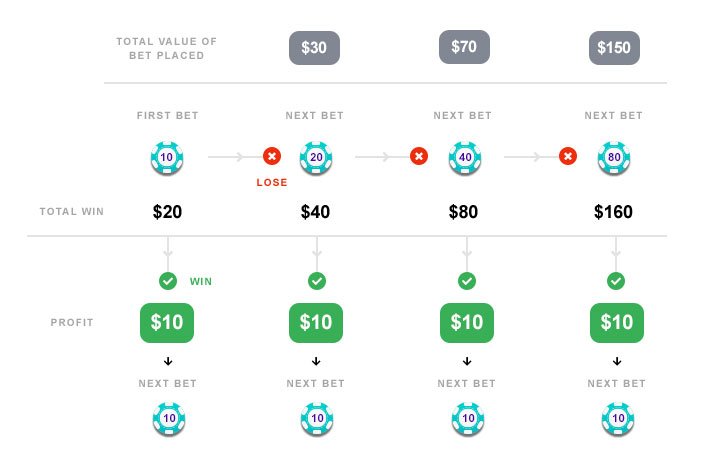This screenshot has width=705, height=465.
Task: Select the 80 chip in the bet row
Action: (x=614, y=157)
